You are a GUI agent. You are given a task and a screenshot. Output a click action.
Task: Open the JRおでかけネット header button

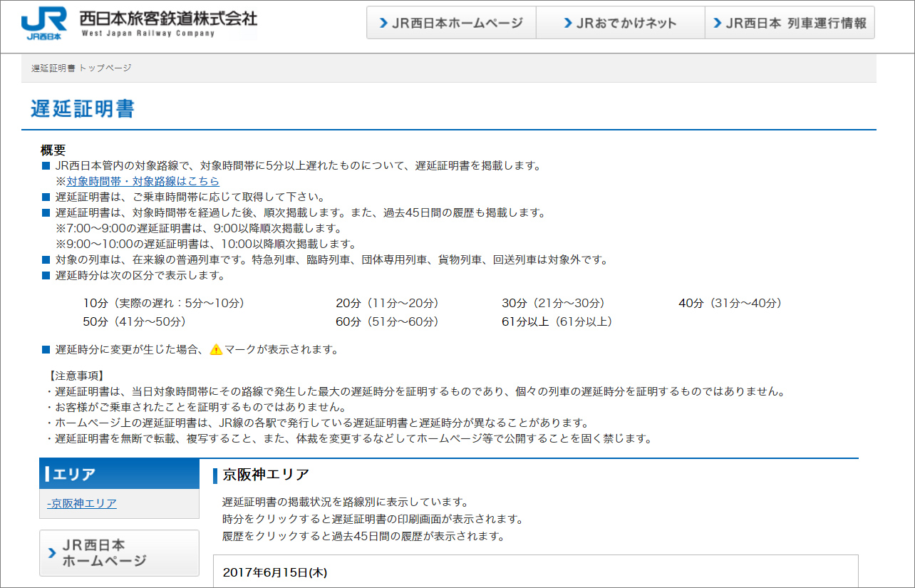[x=620, y=23]
